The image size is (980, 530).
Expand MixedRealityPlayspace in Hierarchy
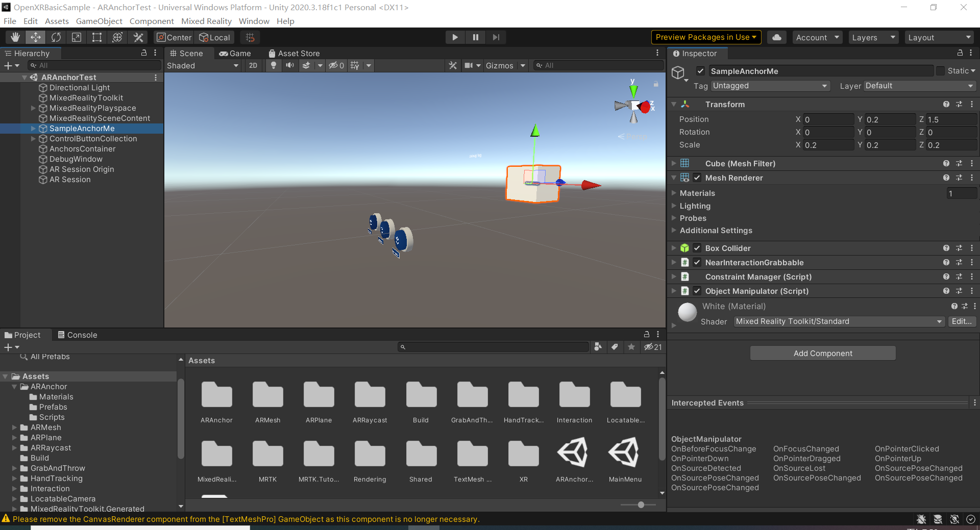pos(33,108)
